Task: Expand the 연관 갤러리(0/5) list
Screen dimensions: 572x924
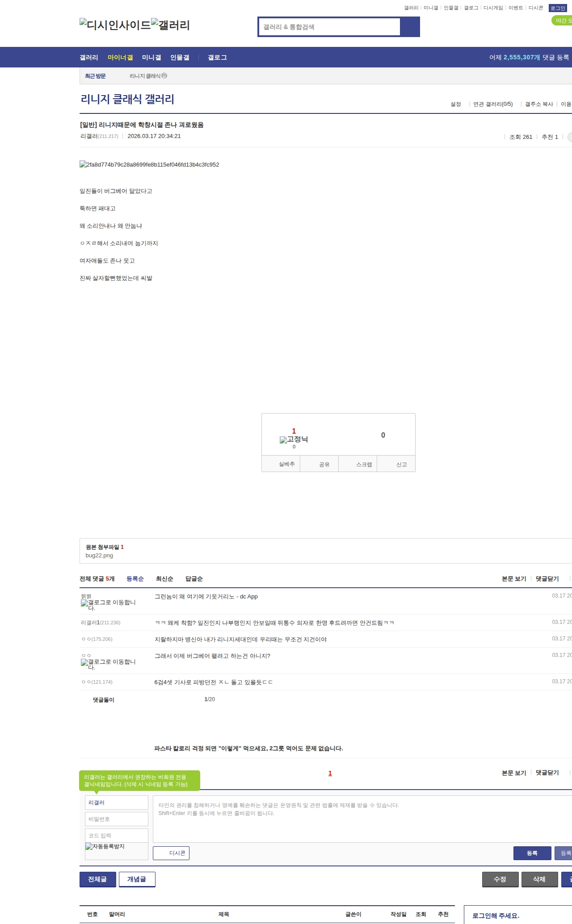Action: pyautogui.click(x=493, y=104)
